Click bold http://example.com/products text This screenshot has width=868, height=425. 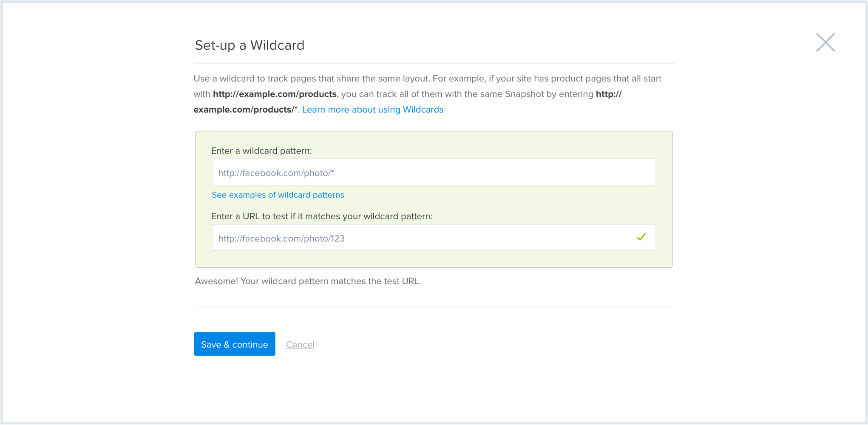click(x=275, y=94)
